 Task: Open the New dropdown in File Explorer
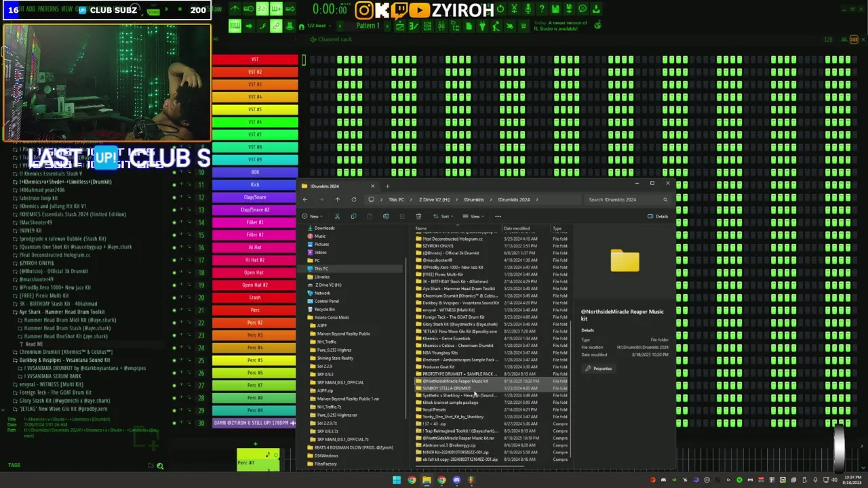click(314, 216)
